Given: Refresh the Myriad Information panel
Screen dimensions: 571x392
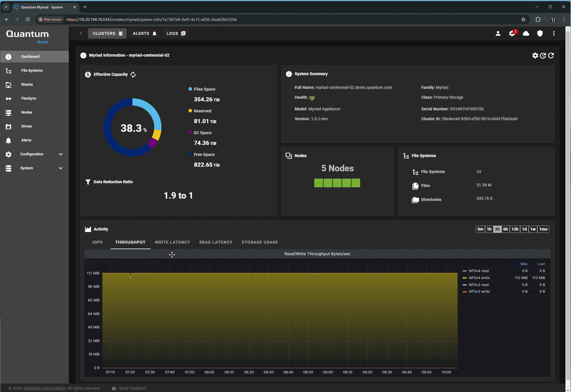Looking at the screenshot, I should [x=551, y=55].
